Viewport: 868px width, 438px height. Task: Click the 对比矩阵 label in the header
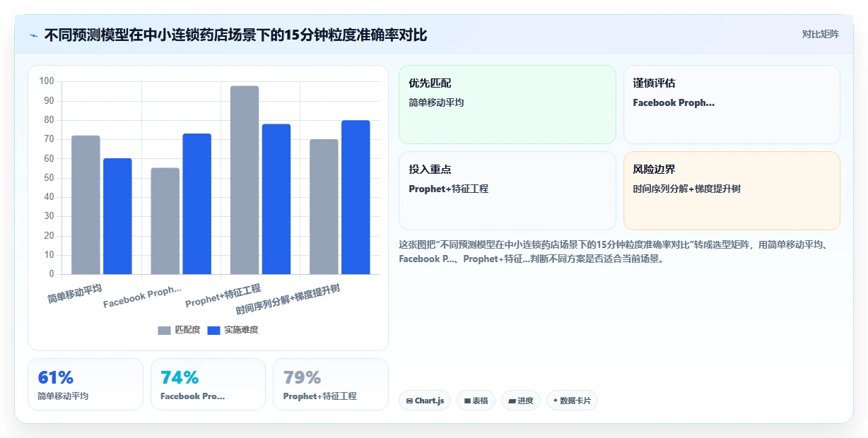coord(820,35)
